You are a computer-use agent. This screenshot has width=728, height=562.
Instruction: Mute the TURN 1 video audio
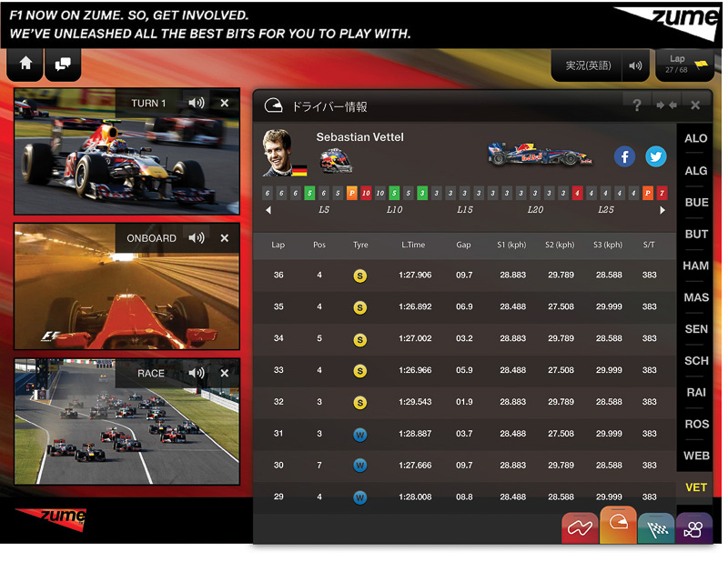coord(197,103)
